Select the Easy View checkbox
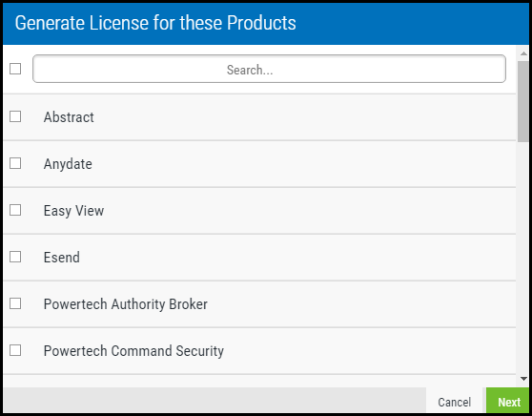 tap(15, 210)
